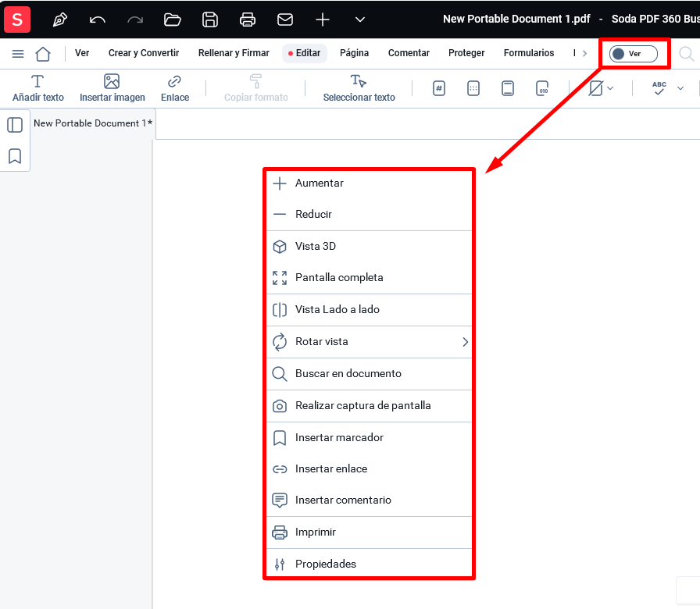Image resolution: width=700 pixels, height=609 pixels.
Task: Print using the title bar printer icon
Action: [248, 20]
